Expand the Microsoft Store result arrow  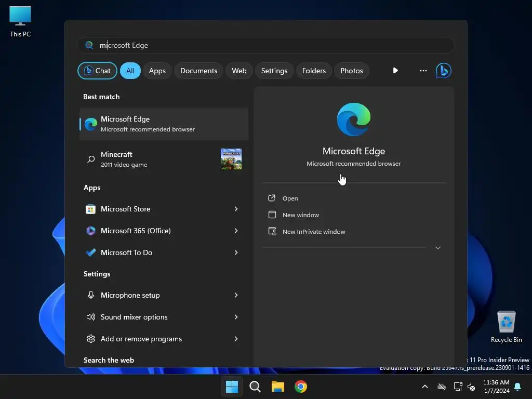236,209
